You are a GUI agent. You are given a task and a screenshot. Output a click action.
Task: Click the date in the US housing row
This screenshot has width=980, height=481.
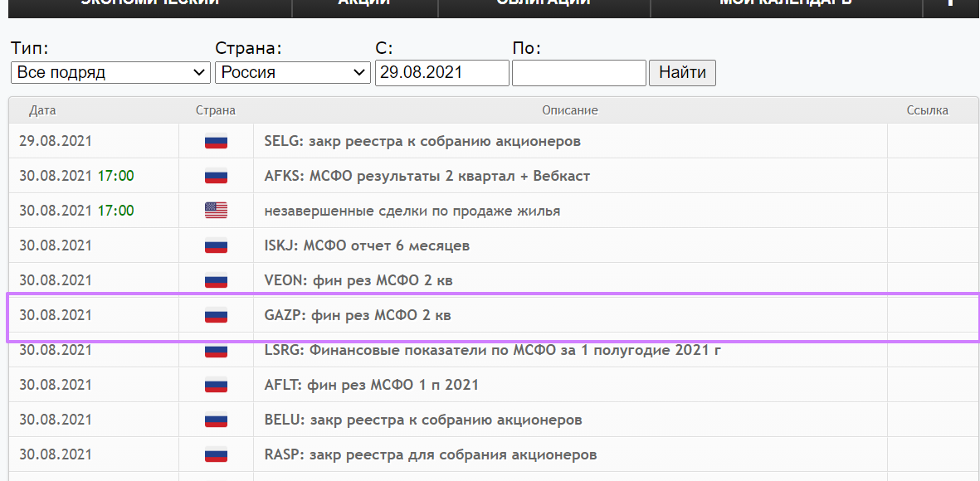click(55, 211)
